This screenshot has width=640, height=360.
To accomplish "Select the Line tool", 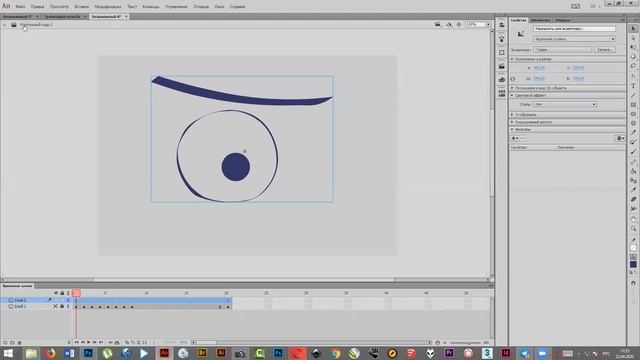I will coord(633,95).
